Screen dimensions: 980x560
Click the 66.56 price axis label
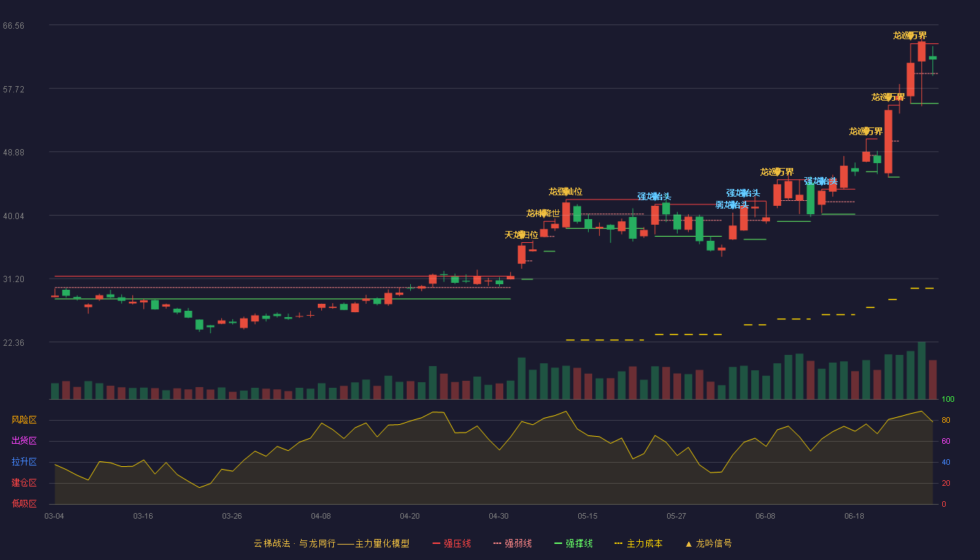[x=13, y=25]
